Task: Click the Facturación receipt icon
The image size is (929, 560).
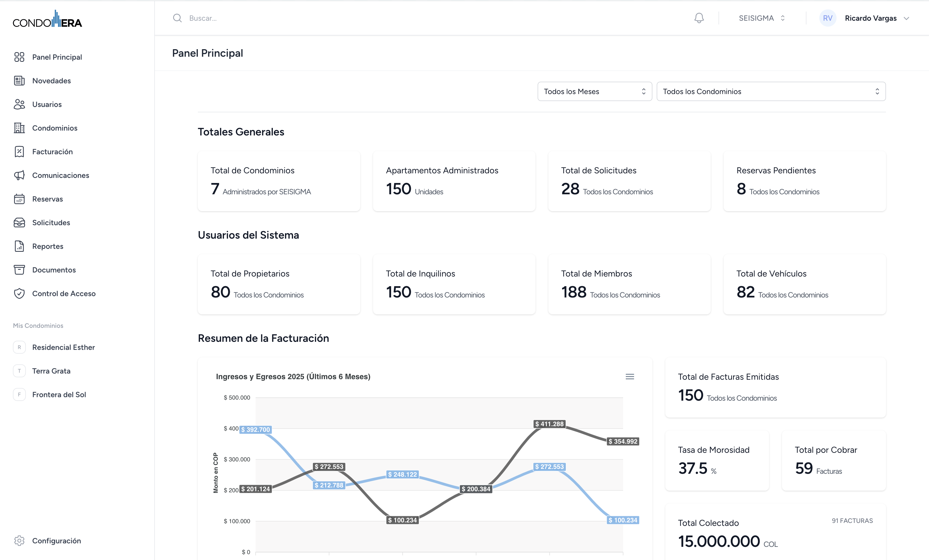Action: point(19,152)
